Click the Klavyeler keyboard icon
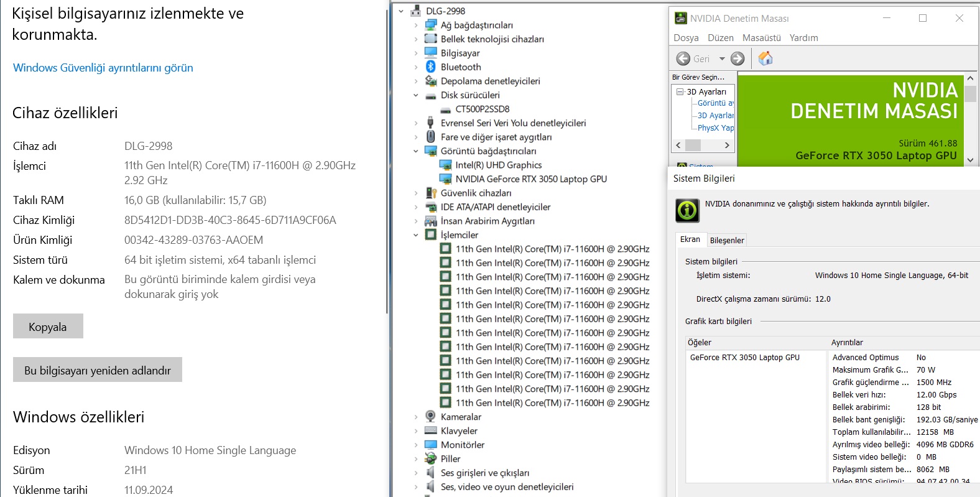This screenshot has width=980, height=497. tap(430, 430)
